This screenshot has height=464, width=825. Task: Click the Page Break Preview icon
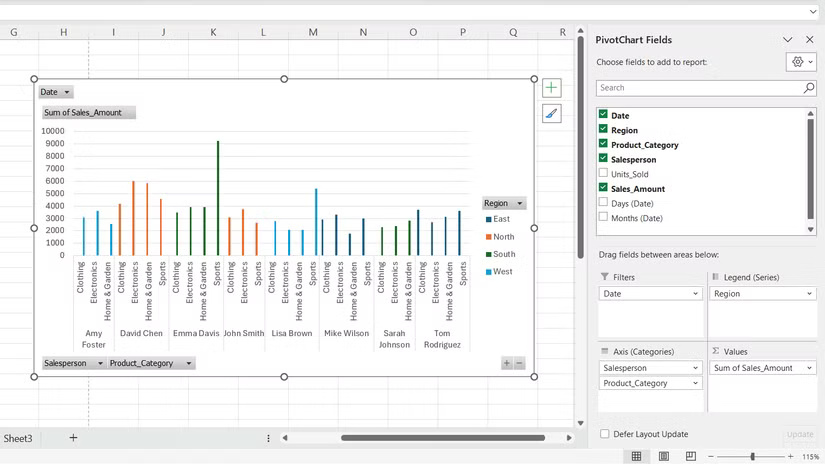click(691, 457)
